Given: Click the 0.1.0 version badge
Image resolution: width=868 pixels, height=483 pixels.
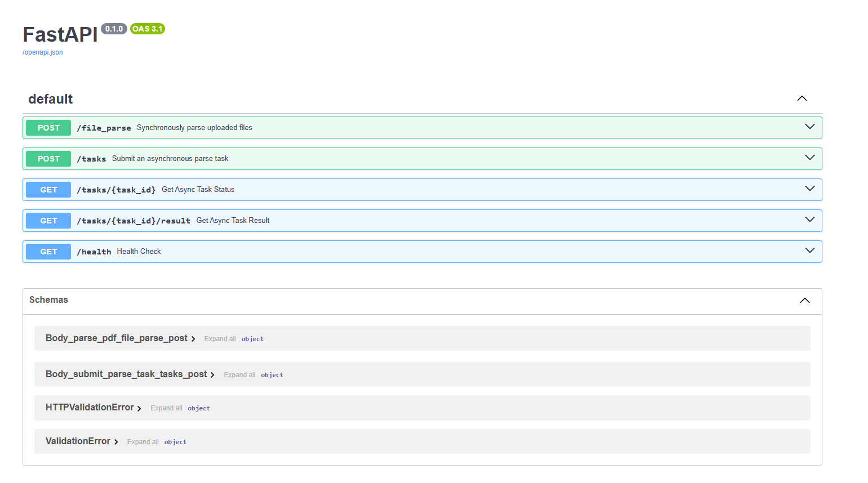Looking at the screenshot, I should click(114, 29).
